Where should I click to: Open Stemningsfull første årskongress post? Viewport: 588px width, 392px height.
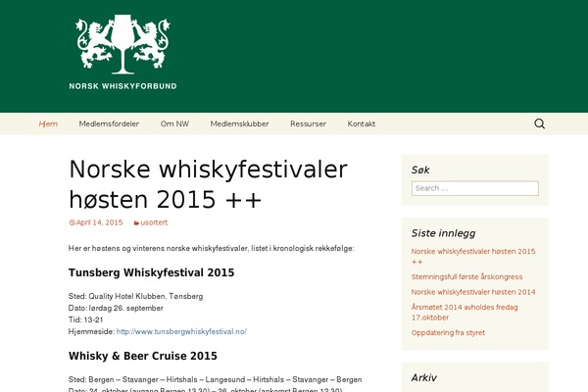466,276
